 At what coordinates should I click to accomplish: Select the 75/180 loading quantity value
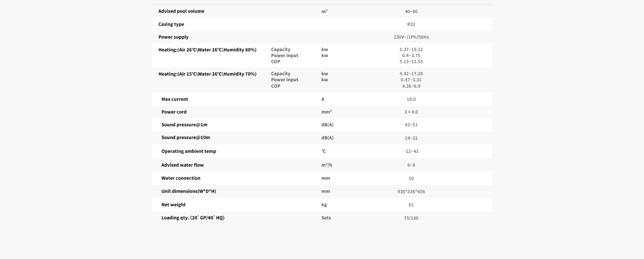coord(411,218)
